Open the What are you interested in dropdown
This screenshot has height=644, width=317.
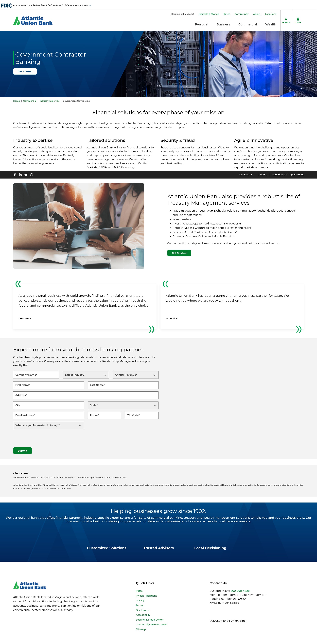[x=49, y=425]
